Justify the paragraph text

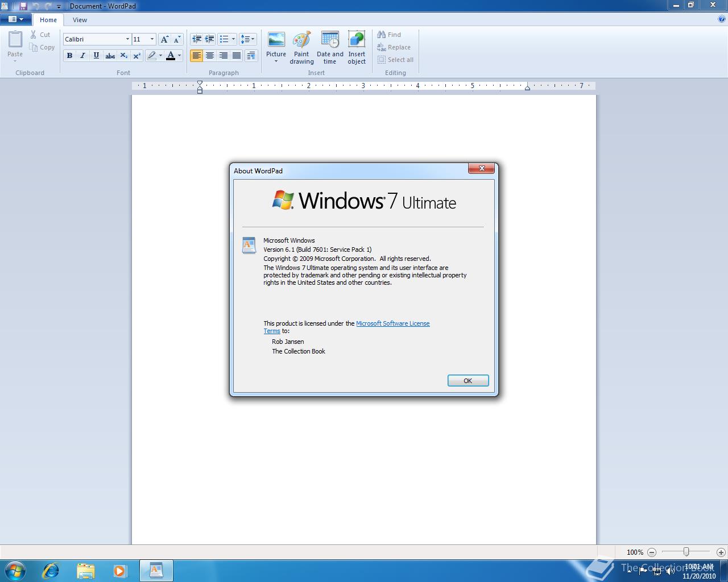237,56
